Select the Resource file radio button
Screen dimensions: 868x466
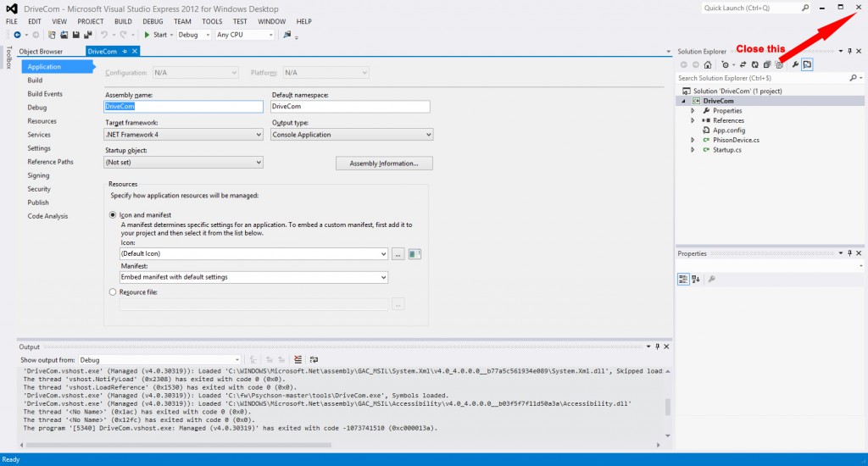[113, 292]
